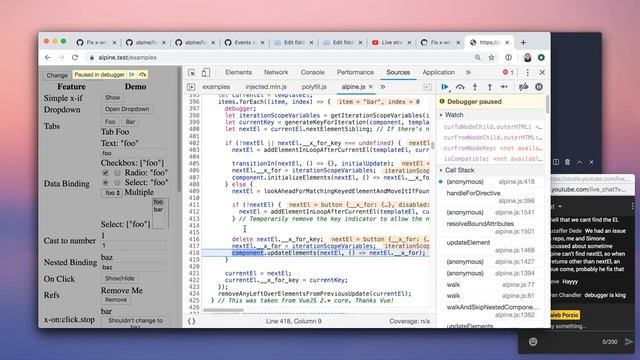The image size is (640, 360).
Task: Deactivate breakpoints icon
Action: [523, 87]
